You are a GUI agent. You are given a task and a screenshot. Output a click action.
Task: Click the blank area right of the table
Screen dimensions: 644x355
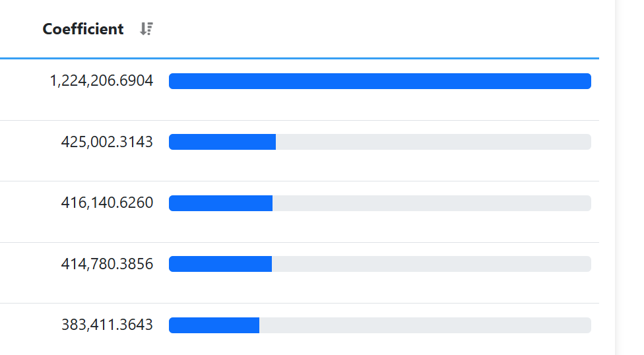tap(630, 177)
